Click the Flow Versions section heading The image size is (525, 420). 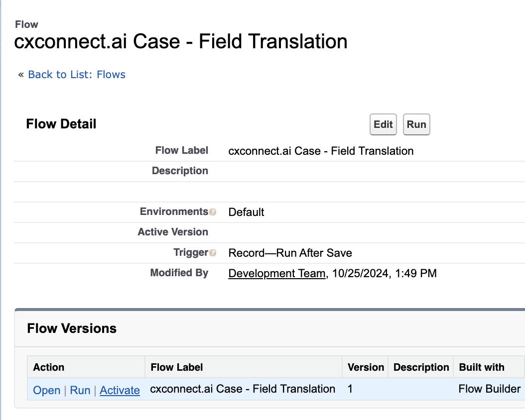(72, 328)
